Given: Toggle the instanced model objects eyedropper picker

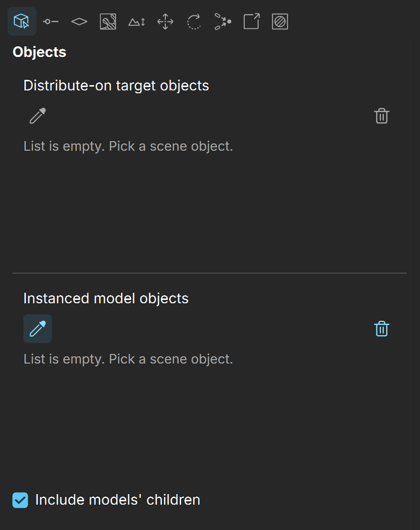Looking at the screenshot, I should click(37, 329).
